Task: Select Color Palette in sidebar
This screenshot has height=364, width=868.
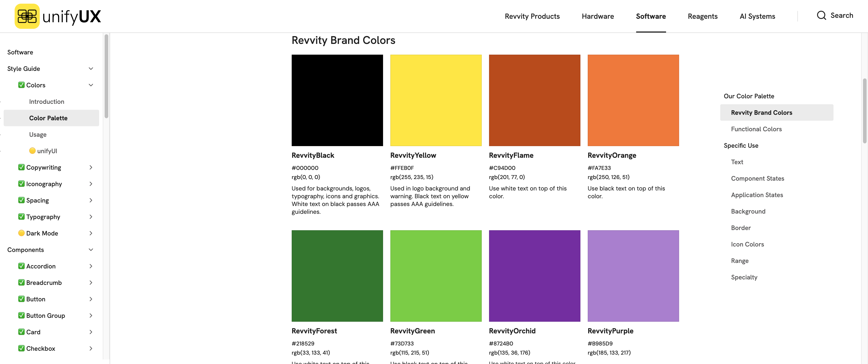Action: click(x=51, y=118)
